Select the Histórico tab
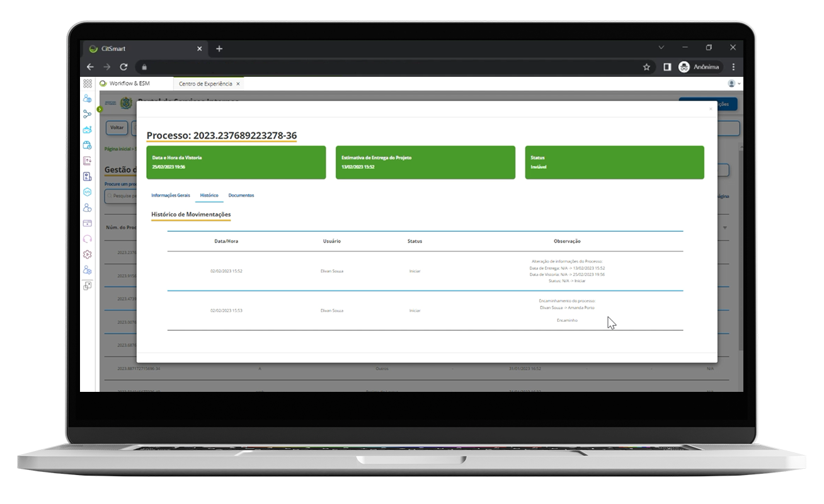 (209, 195)
